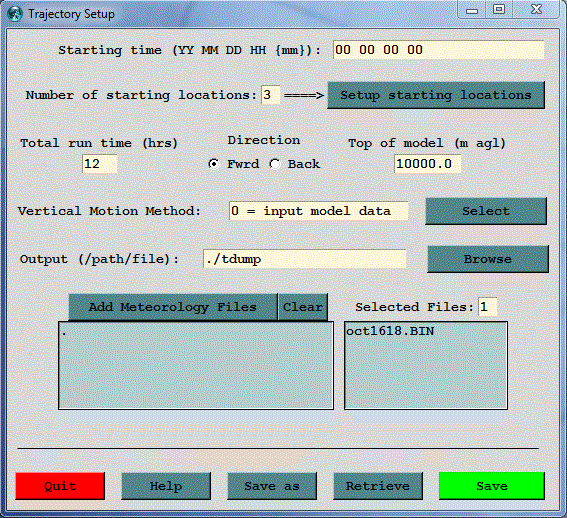Click the Trajectory Setup globe icon
Screen dimensions: 567x518
(x=15, y=14)
